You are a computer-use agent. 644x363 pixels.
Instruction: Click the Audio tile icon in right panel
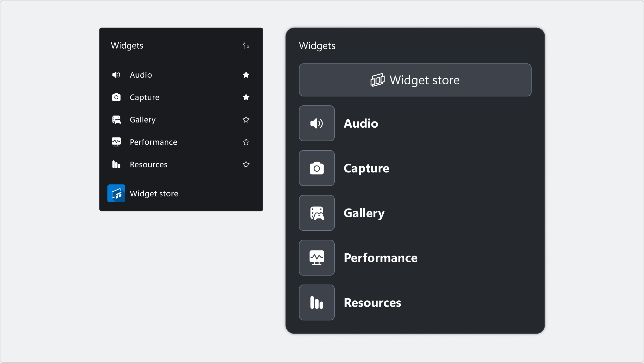pyautogui.click(x=317, y=123)
